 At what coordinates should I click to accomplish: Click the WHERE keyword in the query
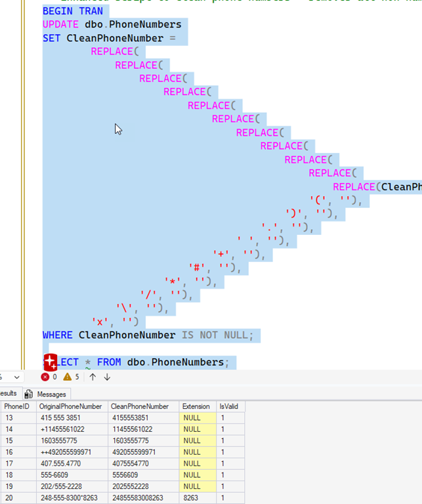pyautogui.click(x=58, y=335)
